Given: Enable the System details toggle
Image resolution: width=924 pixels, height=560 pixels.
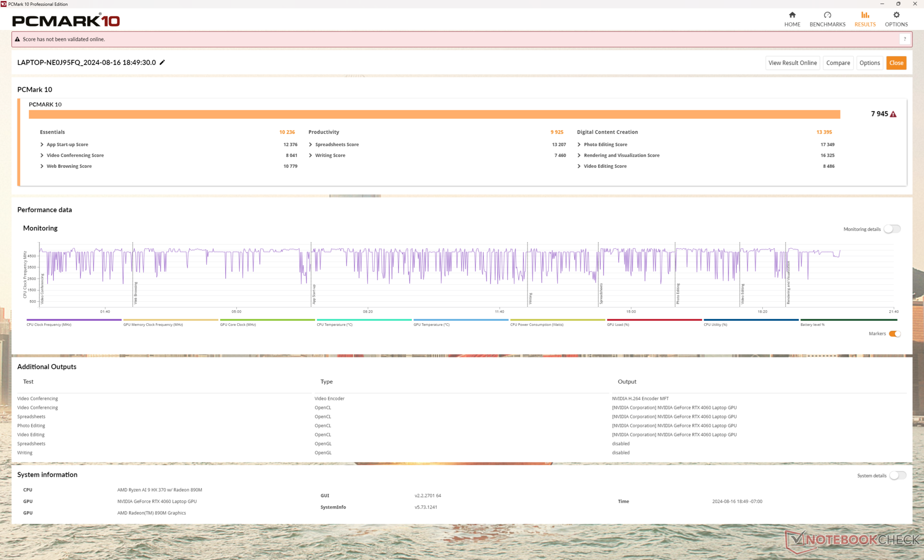Looking at the screenshot, I should [897, 475].
